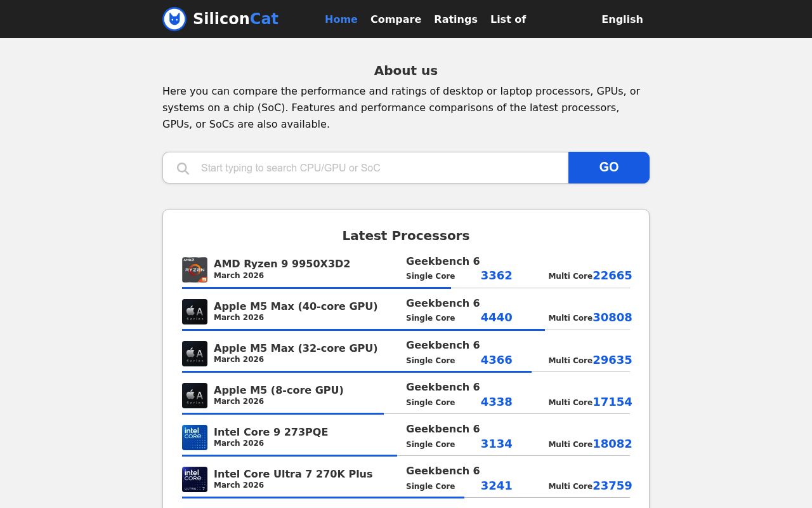This screenshot has height=508, width=812.
Task: Click multi core score 18082
Action: coord(612,444)
